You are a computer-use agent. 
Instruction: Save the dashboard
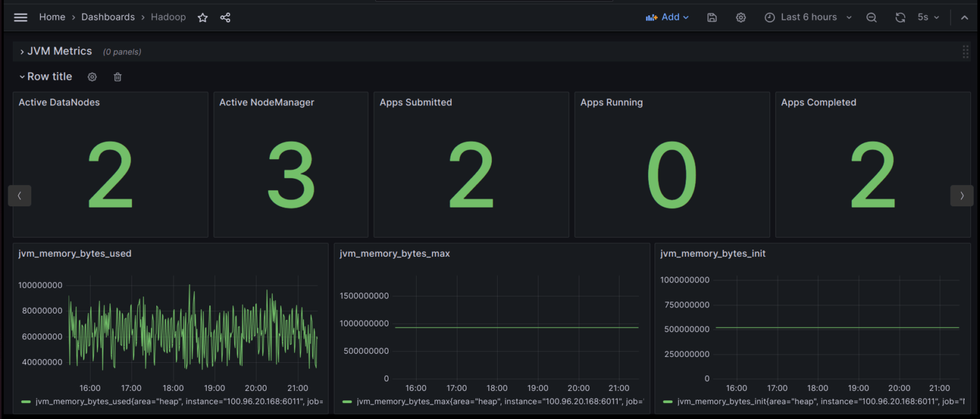click(711, 17)
